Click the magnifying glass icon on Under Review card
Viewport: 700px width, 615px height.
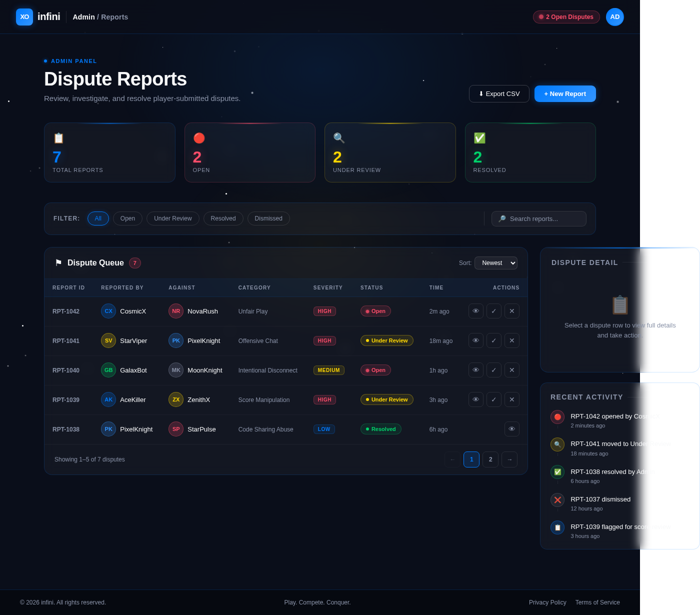point(338,138)
